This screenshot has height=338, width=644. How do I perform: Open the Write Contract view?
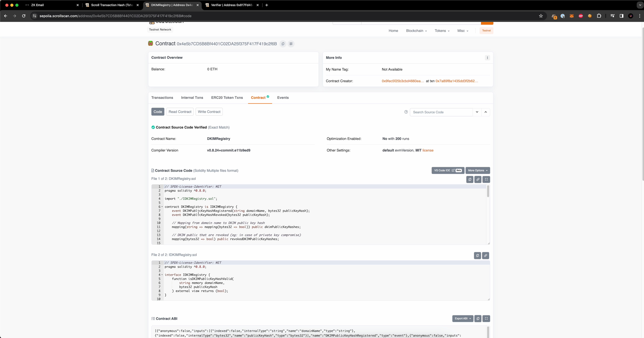[x=209, y=112]
